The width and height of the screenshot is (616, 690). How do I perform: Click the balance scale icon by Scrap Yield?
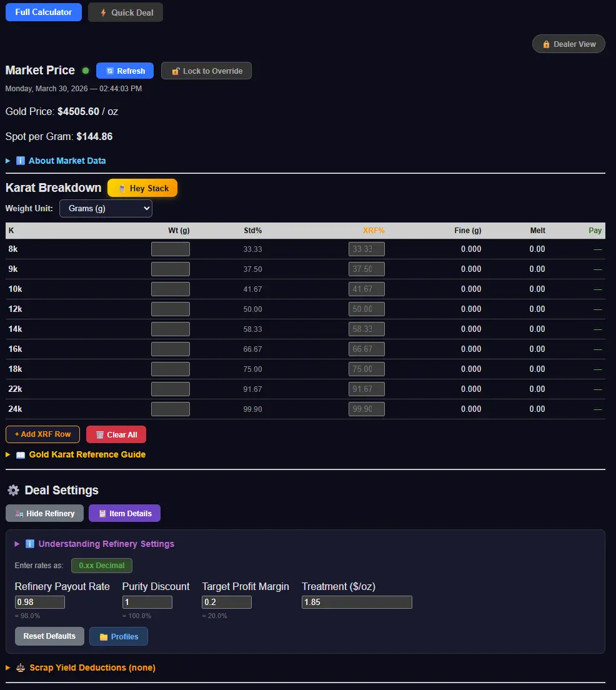click(20, 667)
